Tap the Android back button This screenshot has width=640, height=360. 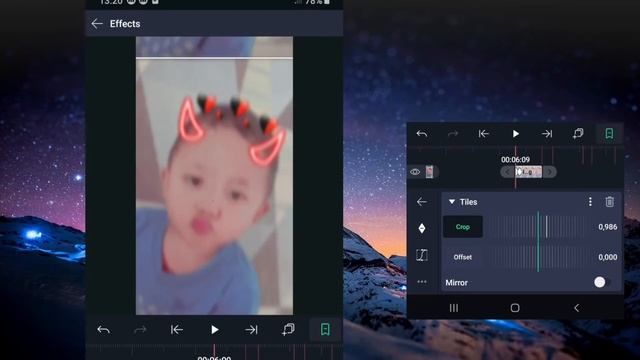(x=576, y=308)
